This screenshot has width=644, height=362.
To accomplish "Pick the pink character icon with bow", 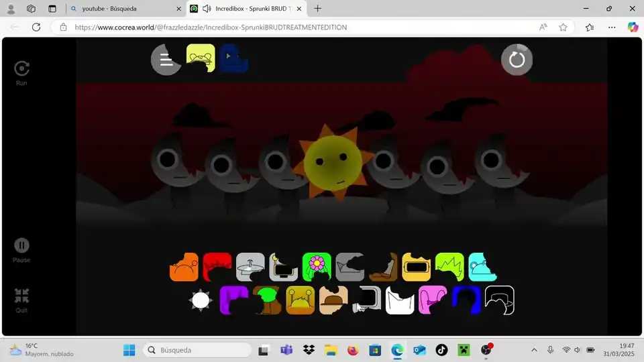I will [x=433, y=300].
